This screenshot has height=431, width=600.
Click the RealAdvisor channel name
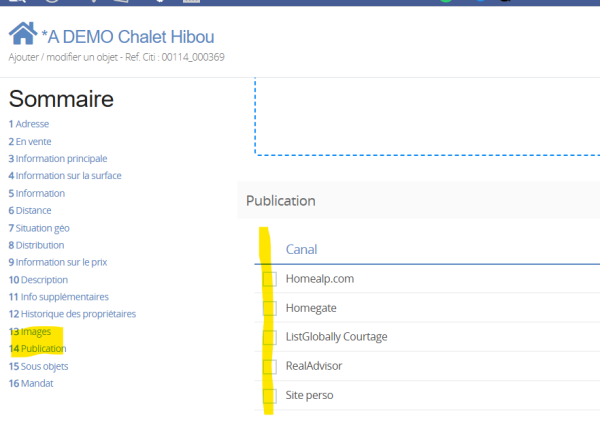click(314, 366)
